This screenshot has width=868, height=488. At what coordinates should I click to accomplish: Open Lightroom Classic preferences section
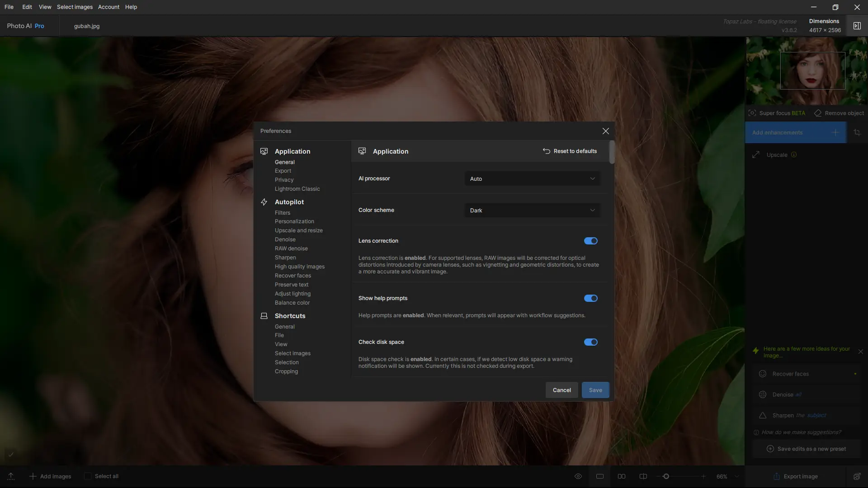point(297,189)
